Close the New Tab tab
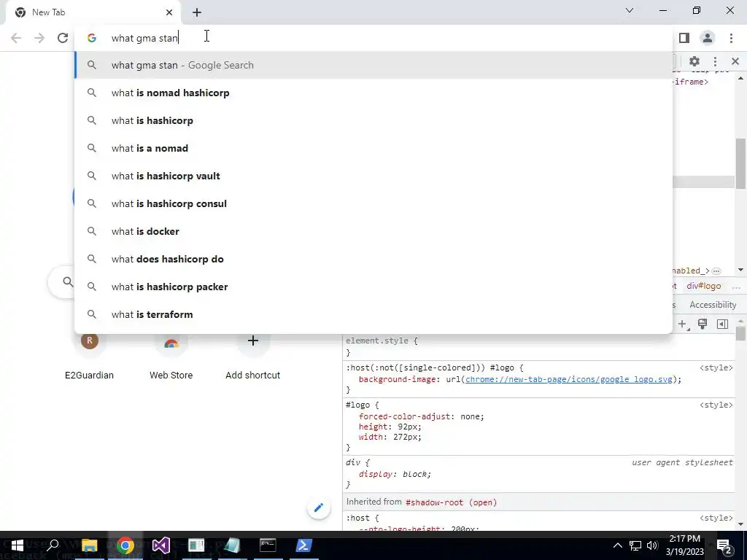 pos(169,12)
